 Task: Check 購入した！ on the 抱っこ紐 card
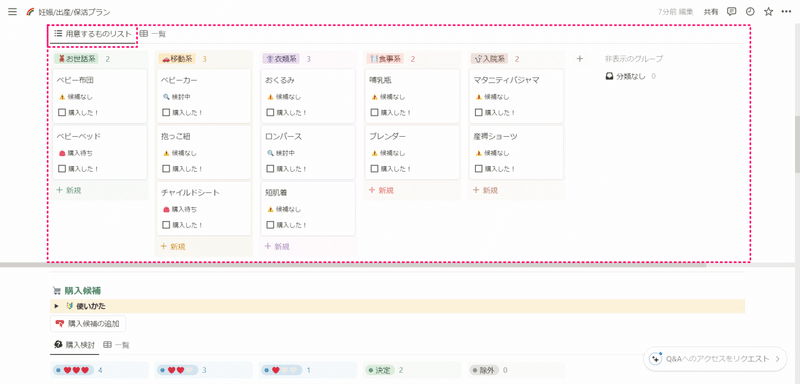[x=166, y=169]
